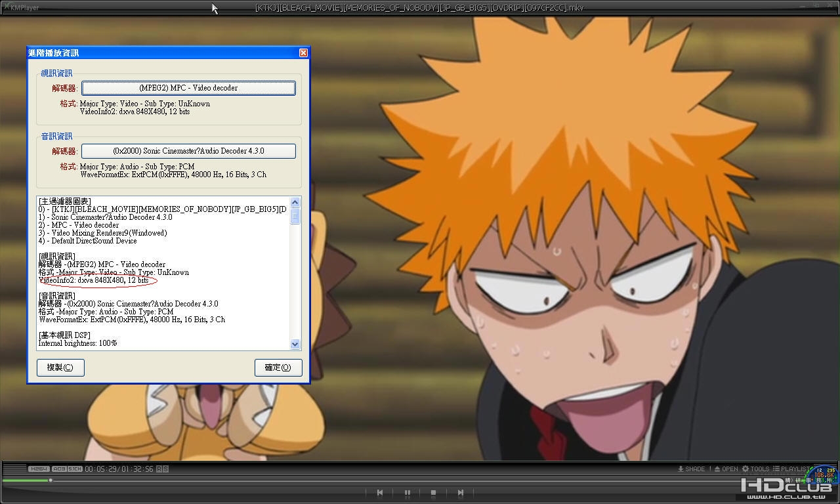This screenshot has height=504, width=840.
Task: Click the AC3 audio codec badge
Action: point(59,469)
